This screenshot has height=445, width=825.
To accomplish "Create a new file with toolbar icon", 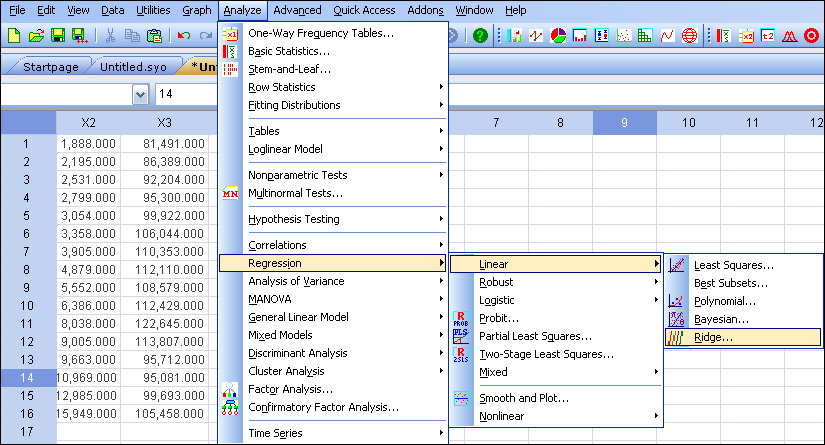I will coord(14,36).
